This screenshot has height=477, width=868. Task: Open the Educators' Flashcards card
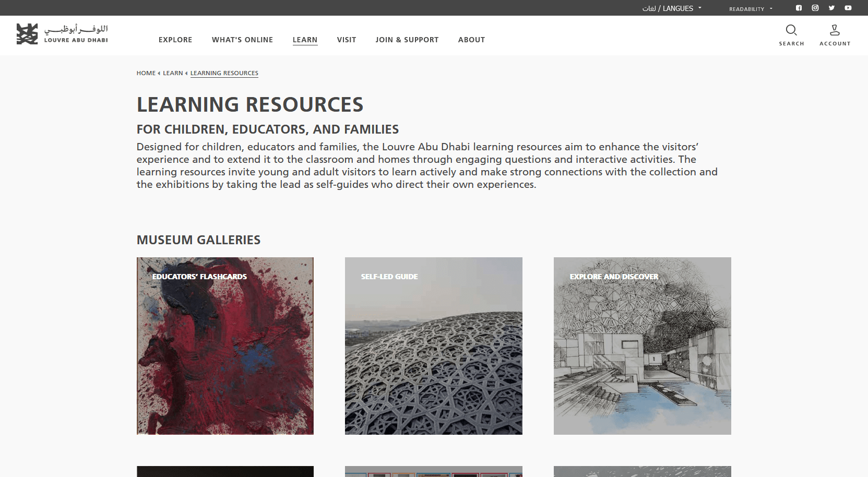(225, 346)
